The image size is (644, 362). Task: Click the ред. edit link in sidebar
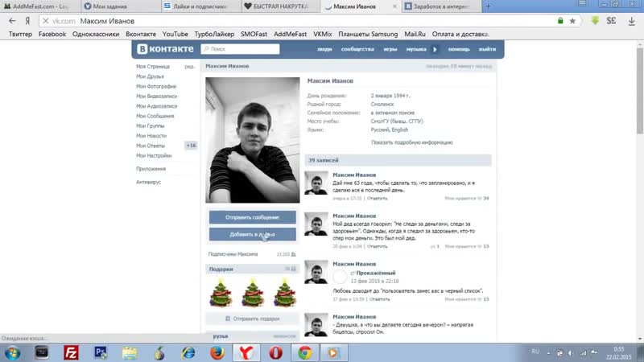point(189,67)
